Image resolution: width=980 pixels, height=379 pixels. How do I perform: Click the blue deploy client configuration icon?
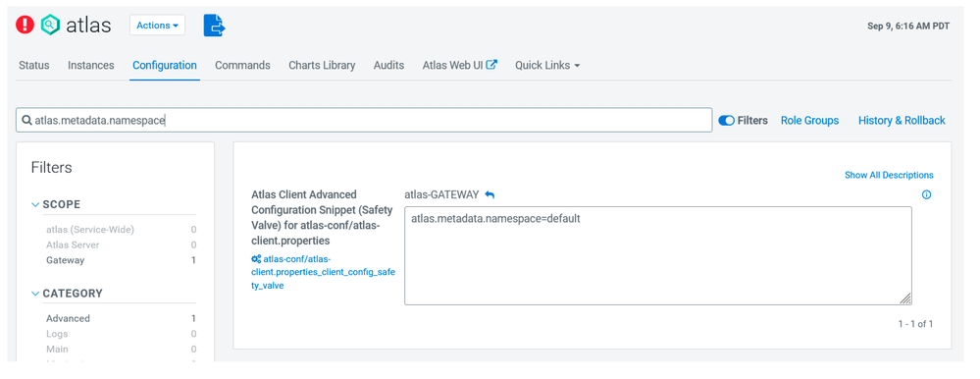tap(215, 25)
